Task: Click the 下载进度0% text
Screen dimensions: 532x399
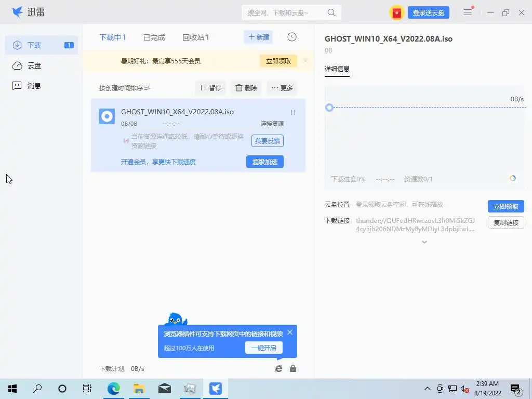Action: pos(349,179)
